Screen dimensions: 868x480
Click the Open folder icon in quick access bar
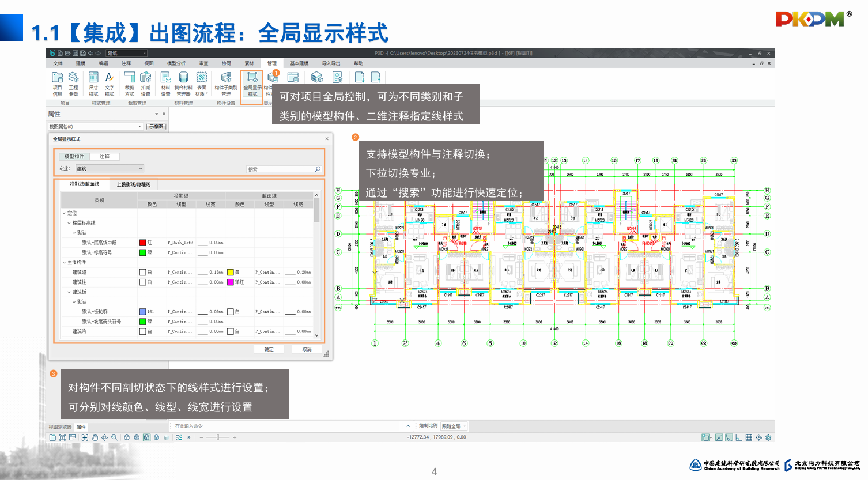(68, 53)
